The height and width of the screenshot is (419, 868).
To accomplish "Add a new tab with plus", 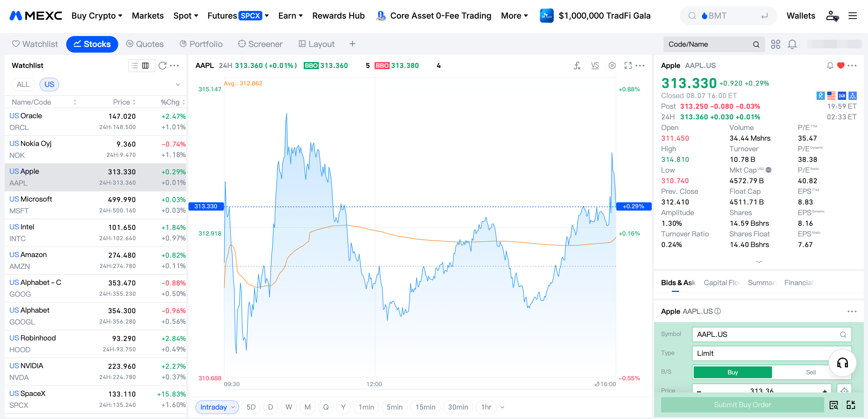I will click(352, 44).
